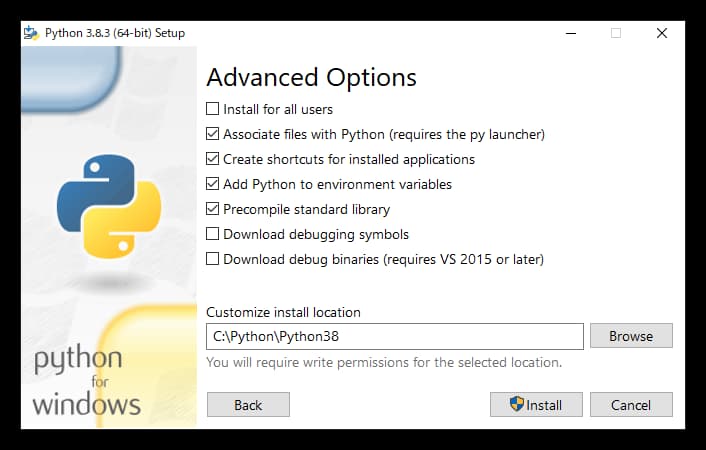Screen dimensions: 706x450
Task: Click the install location path field
Action: point(395,336)
